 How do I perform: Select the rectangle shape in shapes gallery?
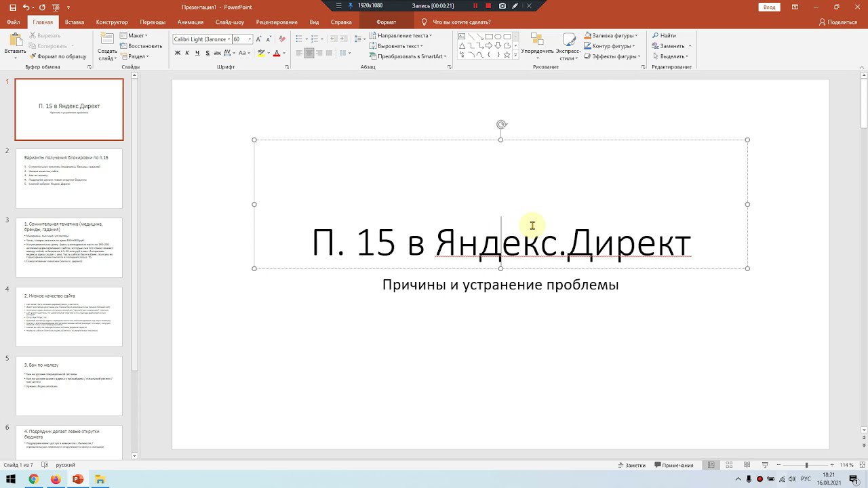(489, 36)
